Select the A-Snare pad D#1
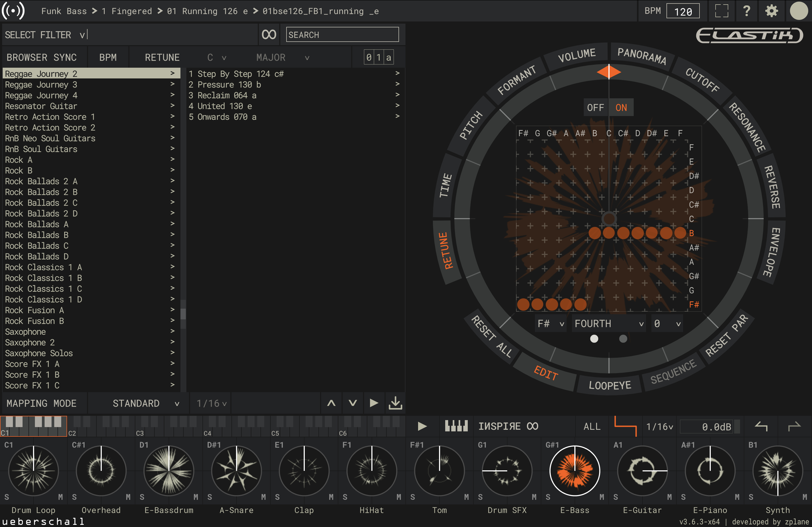812x527 pixels. point(237,471)
